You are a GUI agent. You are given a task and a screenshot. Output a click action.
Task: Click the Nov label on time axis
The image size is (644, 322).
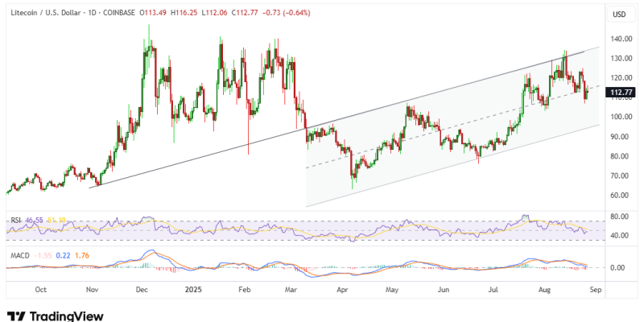pos(93,290)
